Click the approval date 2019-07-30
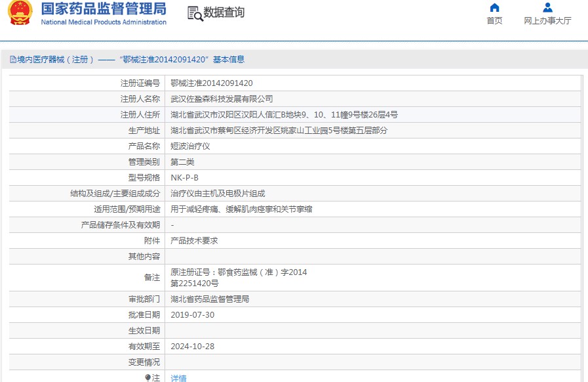The image size is (588, 382). 192,315
